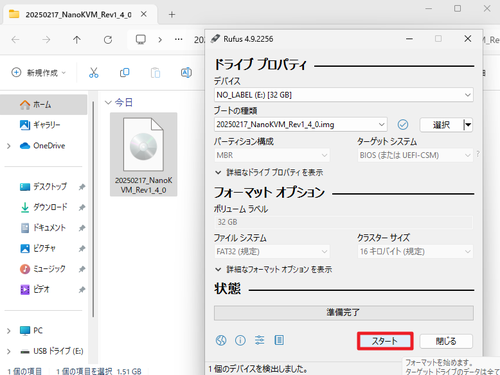Open ダウンロード in quick access
Screen dimensions: 500x375
click(45, 207)
